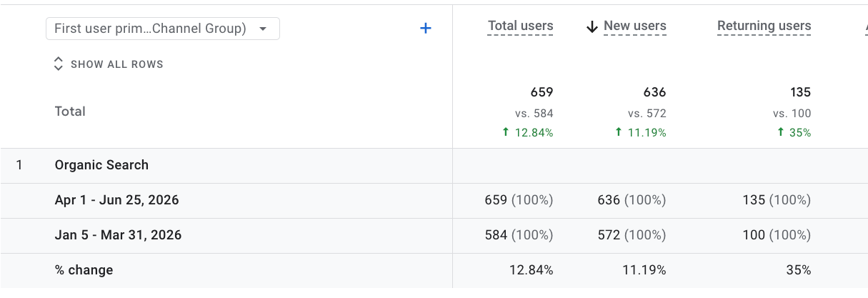
Task: Click the green 35% returning users increase
Action: click(x=796, y=132)
